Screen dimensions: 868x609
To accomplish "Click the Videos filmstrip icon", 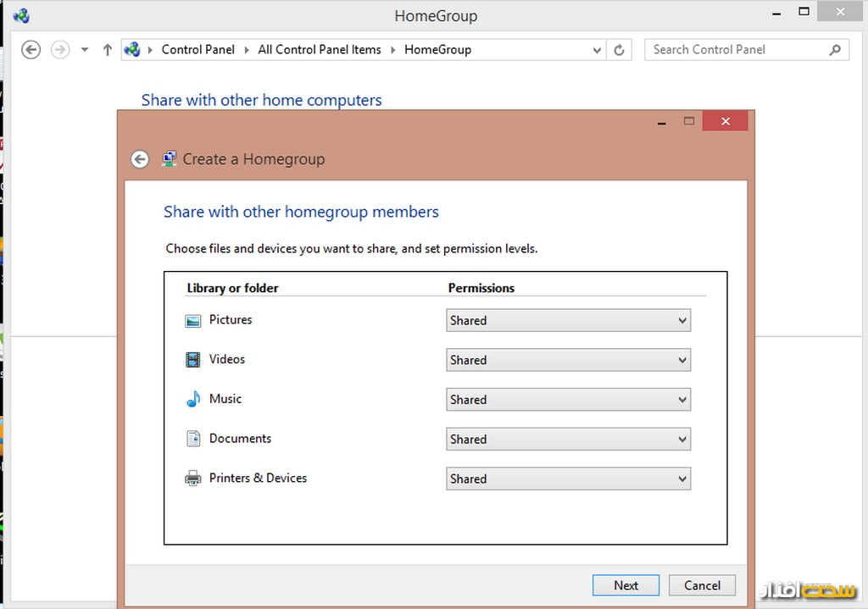I will (193, 360).
